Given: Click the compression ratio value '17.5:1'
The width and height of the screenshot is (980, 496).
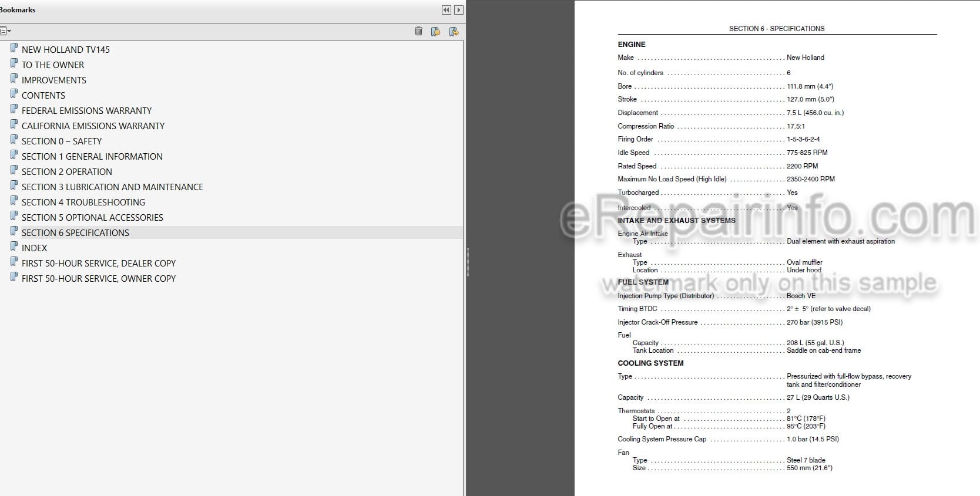Looking at the screenshot, I should click(796, 126).
